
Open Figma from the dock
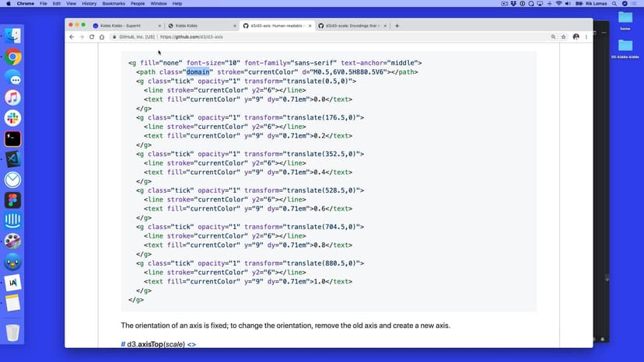coord(12,200)
